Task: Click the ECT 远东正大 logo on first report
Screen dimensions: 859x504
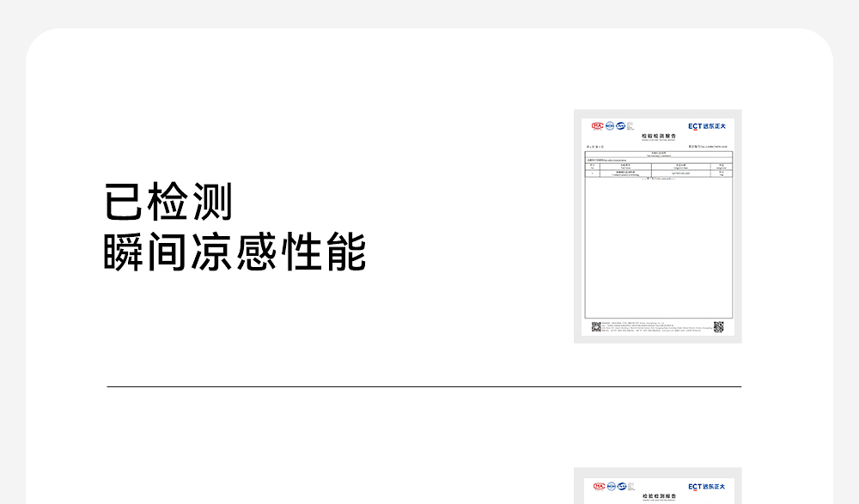Action: pos(706,126)
